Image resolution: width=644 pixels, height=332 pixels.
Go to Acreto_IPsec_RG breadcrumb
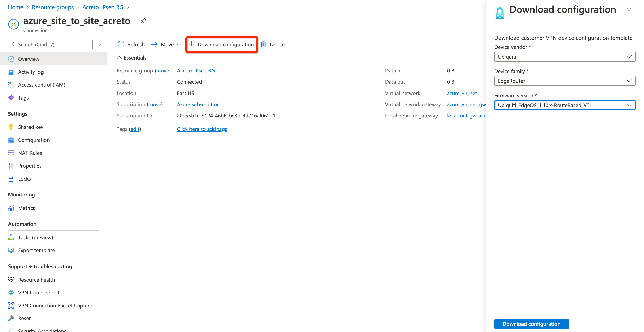click(103, 7)
